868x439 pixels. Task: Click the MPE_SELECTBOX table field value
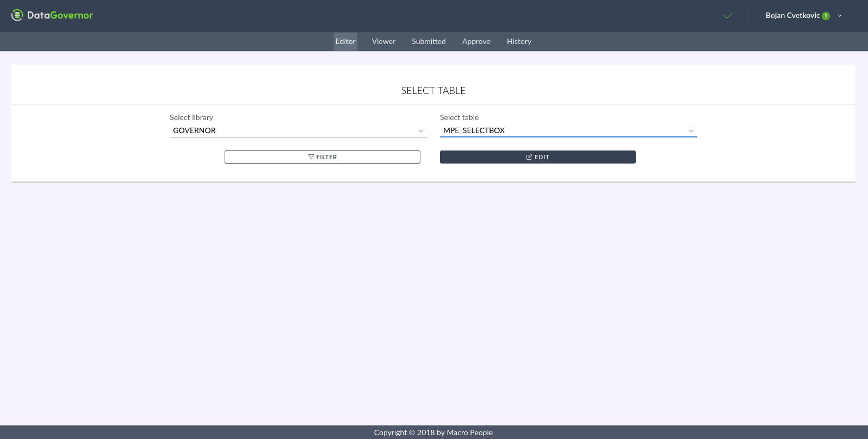(474, 130)
